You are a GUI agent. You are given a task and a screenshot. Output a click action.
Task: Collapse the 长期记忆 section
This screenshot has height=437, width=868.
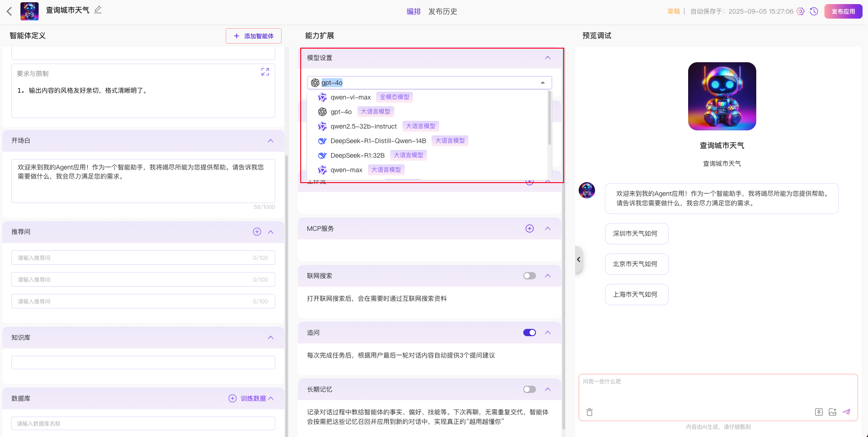click(548, 389)
